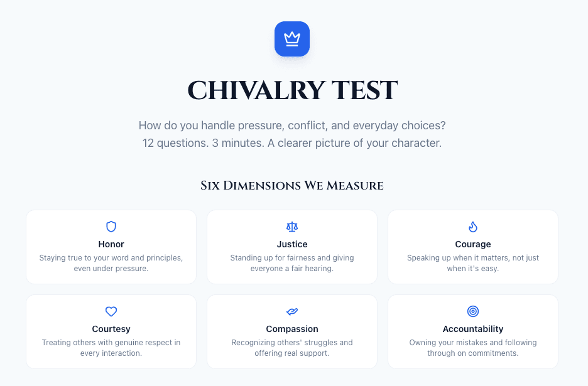588x386 pixels.
Task: Click the waves icon above Compassion
Action: click(x=292, y=311)
